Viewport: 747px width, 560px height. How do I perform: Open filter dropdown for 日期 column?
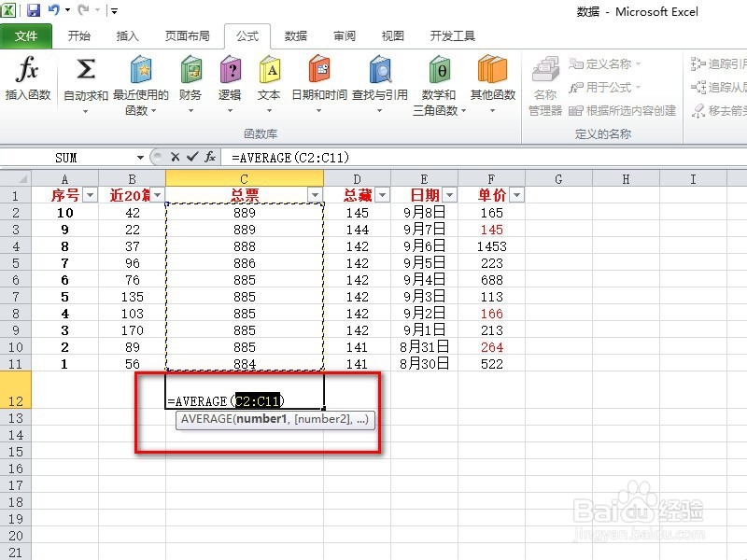pyautogui.click(x=449, y=195)
